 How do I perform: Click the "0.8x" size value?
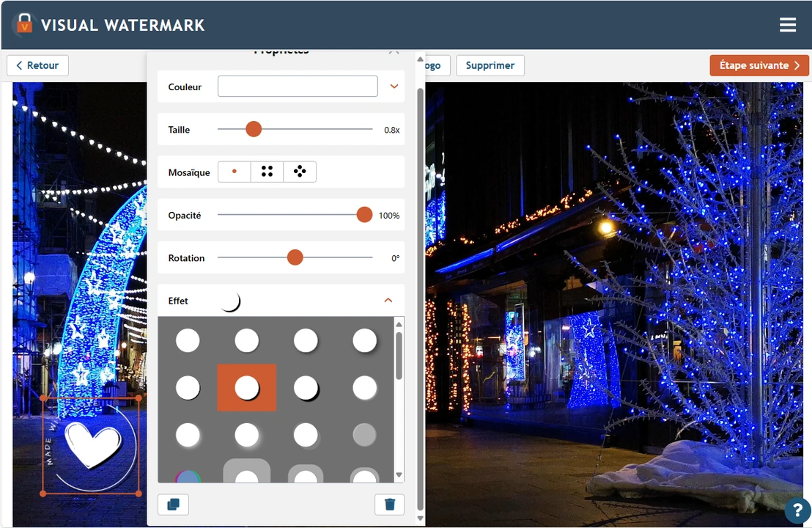point(391,130)
